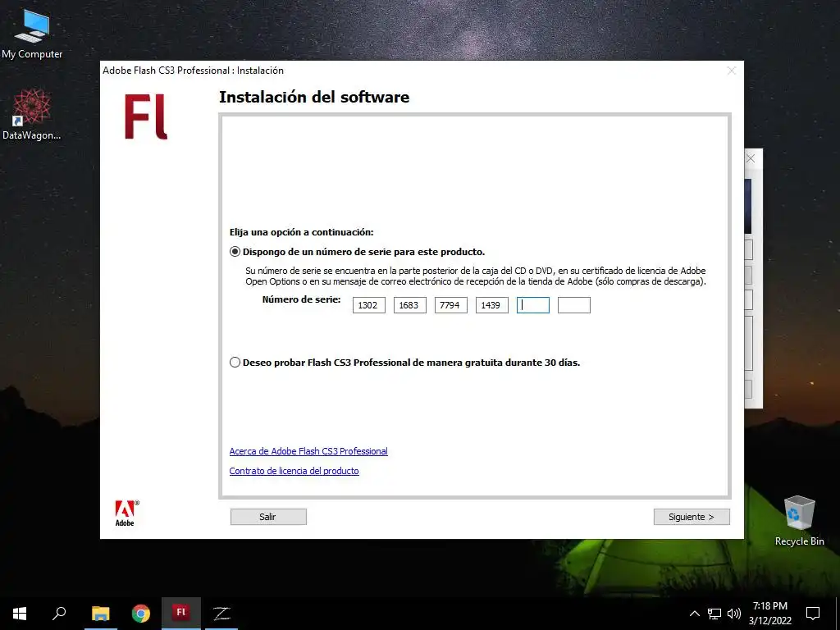Viewport: 840px width, 630px height.
Task: Open the Recycle Bin
Action: point(799,520)
